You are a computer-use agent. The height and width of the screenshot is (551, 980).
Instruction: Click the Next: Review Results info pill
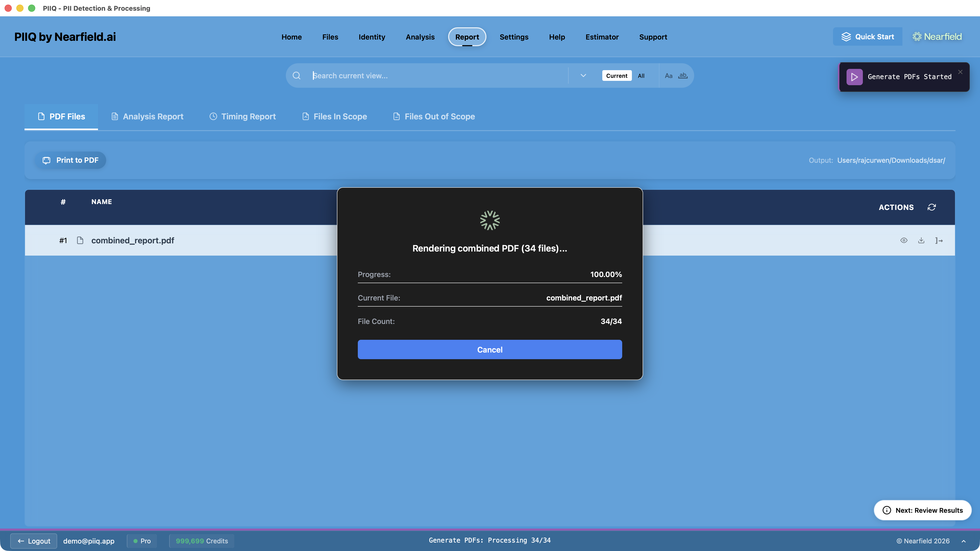point(923,510)
